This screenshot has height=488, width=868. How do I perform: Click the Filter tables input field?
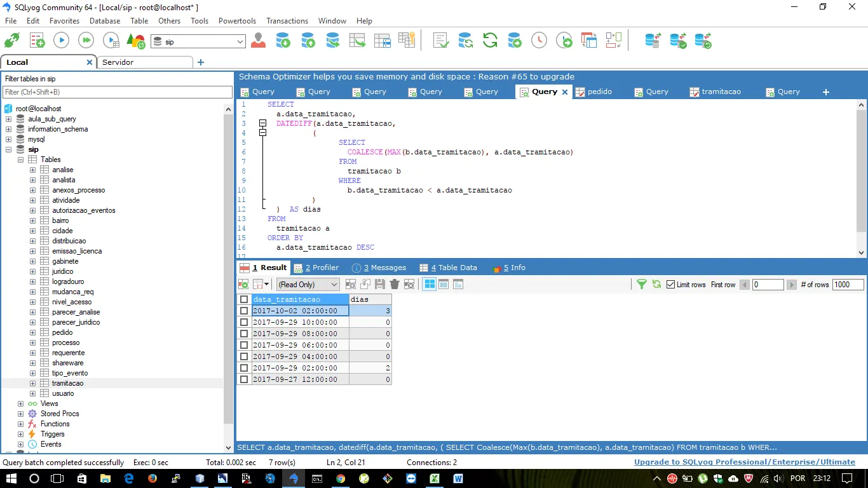(118, 92)
